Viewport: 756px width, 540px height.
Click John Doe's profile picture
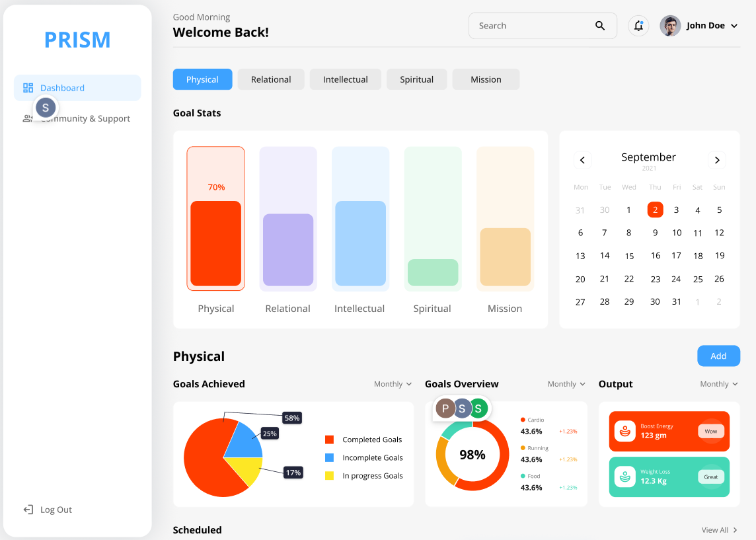pyautogui.click(x=670, y=26)
